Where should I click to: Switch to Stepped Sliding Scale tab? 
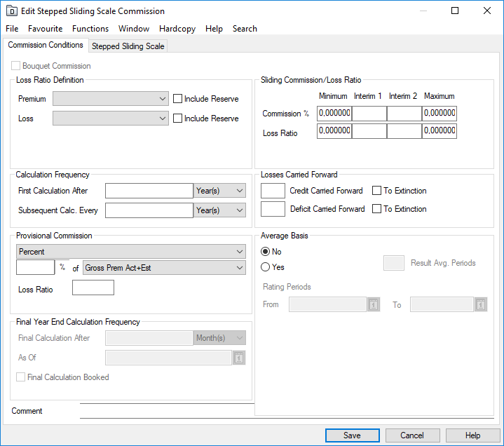coord(128,46)
